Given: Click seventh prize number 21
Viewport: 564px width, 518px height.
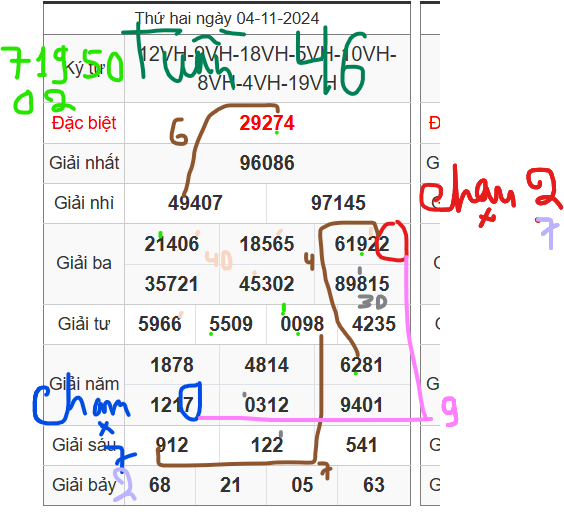Looking at the screenshot, I should tap(231, 485).
